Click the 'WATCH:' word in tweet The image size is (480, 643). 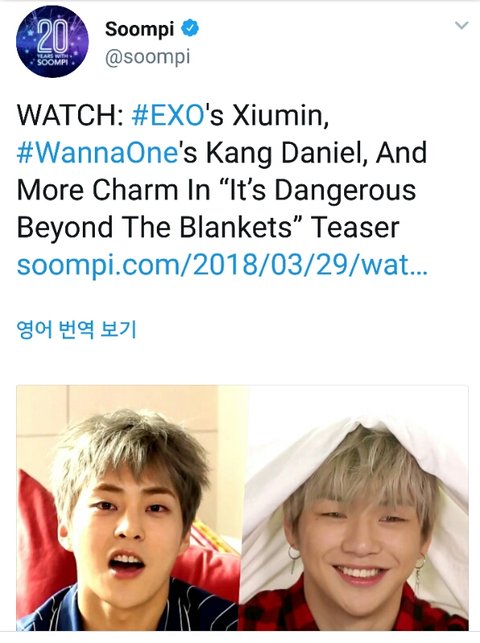(70, 115)
